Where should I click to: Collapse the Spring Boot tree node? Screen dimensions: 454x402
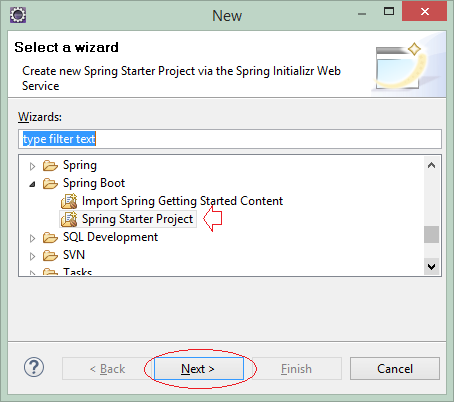(32, 184)
